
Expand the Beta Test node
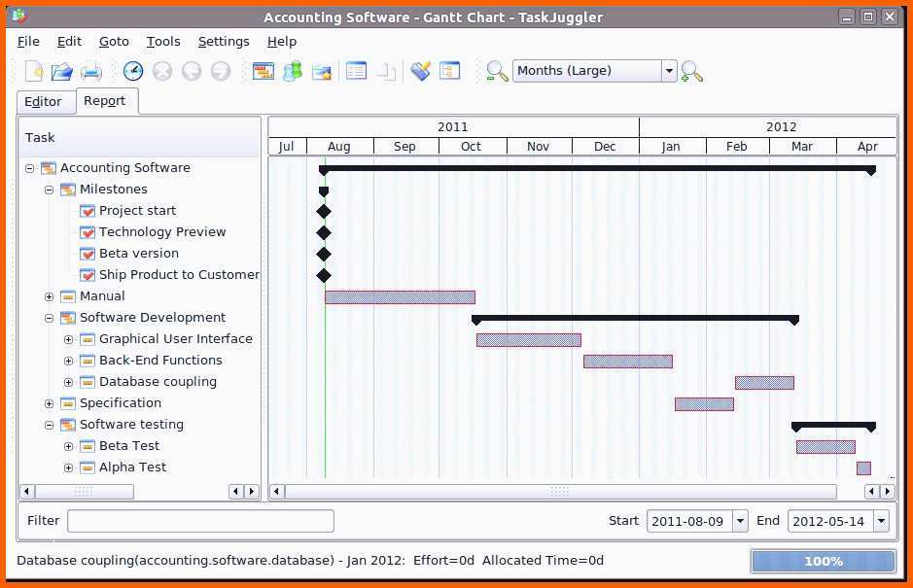[x=69, y=446]
